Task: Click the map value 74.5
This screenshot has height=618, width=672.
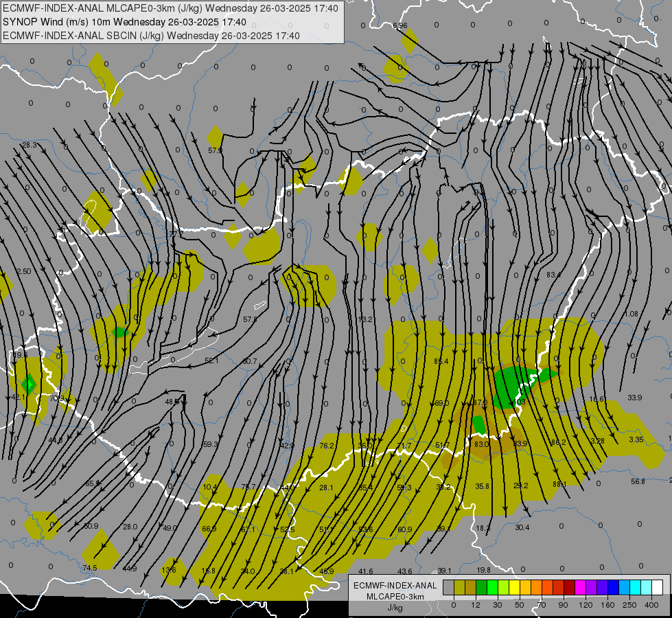Action: pyautogui.click(x=89, y=568)
